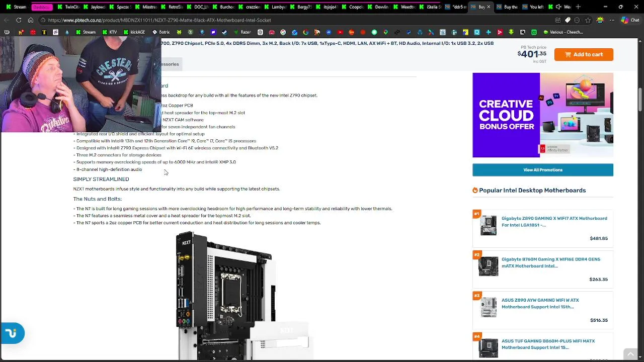644x362 pixels.
Task: Click the $516.35 price of ASUS Z890
Action: (599, 320)
